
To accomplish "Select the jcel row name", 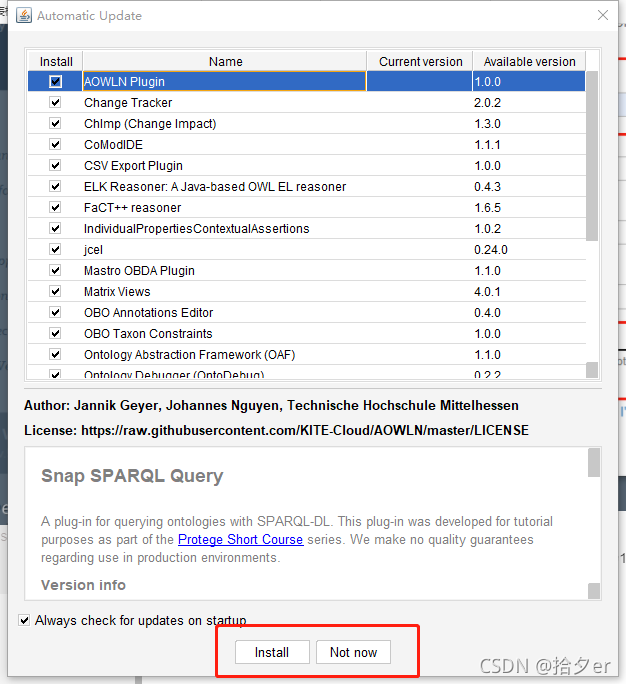I will pos(93,250).
